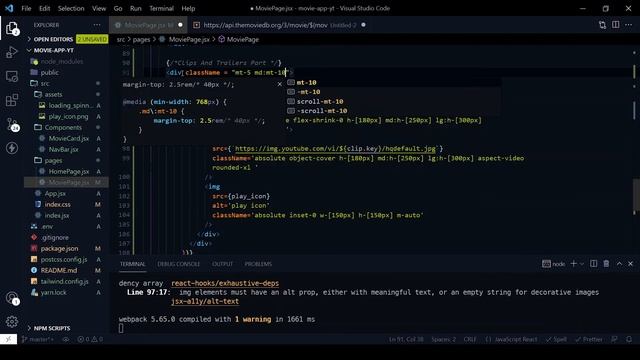Expand the NPM Scripts section
The width and height of the screenshot is (640, 360).
coord(52,328)
